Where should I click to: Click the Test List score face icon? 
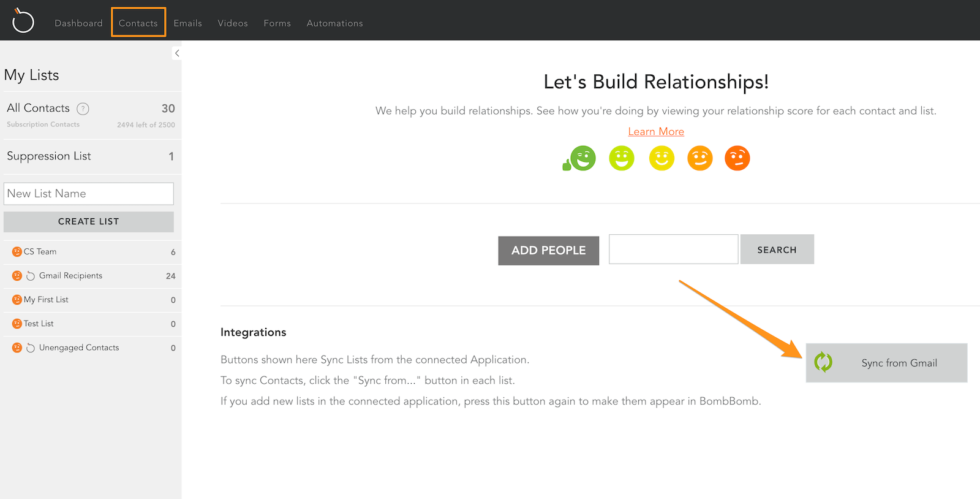click(x=17, y=324)
